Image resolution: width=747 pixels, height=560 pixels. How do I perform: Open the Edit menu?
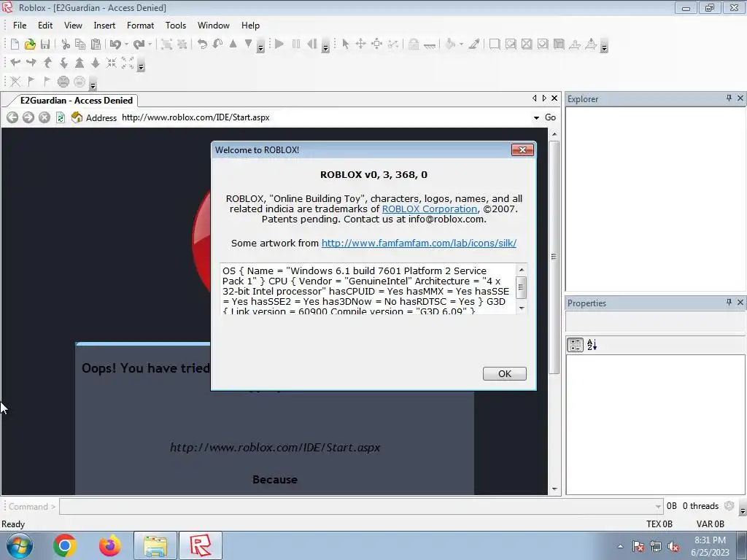tap(45, 26)
